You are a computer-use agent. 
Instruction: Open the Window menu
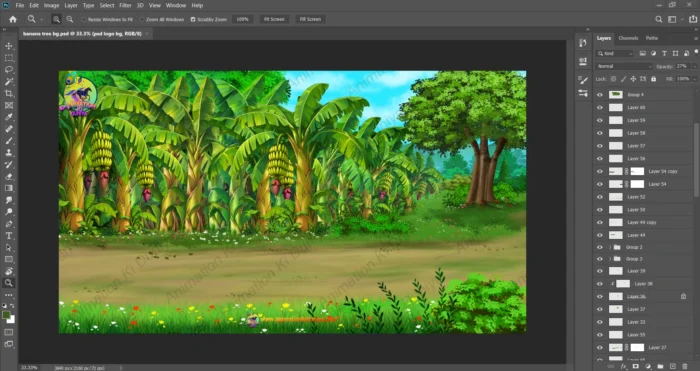point(175,5)
